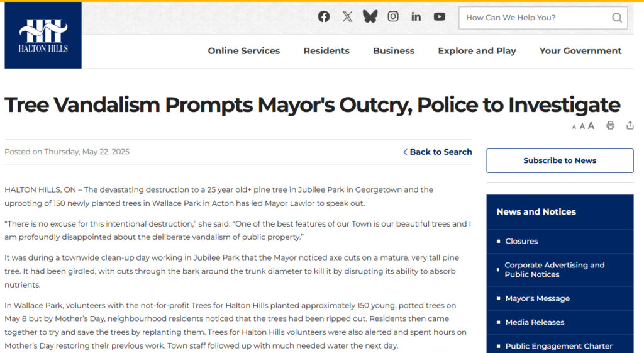Open the Business menu

pyautogui.click(x=394, y=51)
